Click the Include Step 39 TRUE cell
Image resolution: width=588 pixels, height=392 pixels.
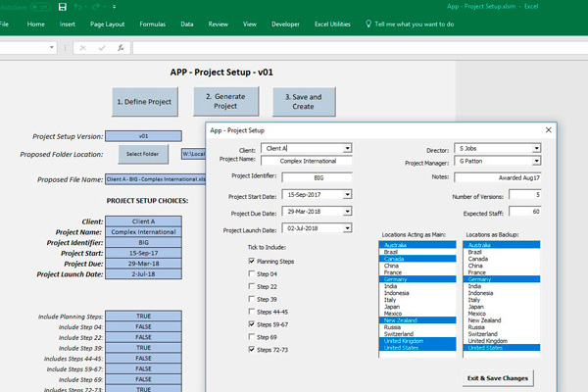[144, 348]
